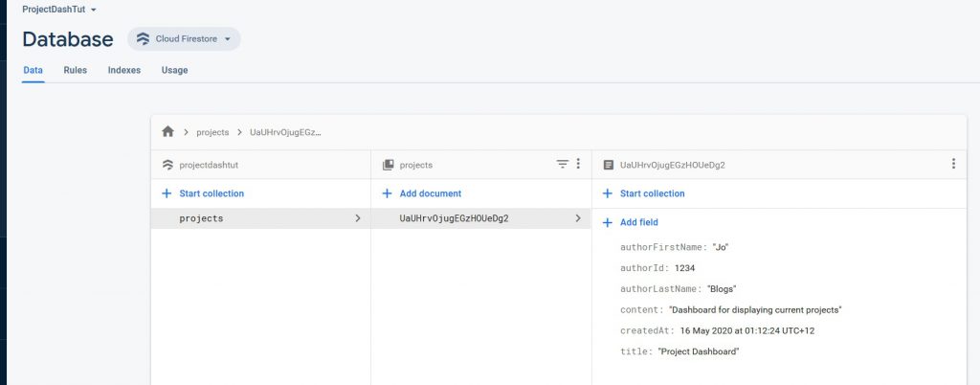Click the document icon beside UaUHrvOjugEGzHOUeDg2 header
Viewport: 980px width, 385px height.
[608, 165]
